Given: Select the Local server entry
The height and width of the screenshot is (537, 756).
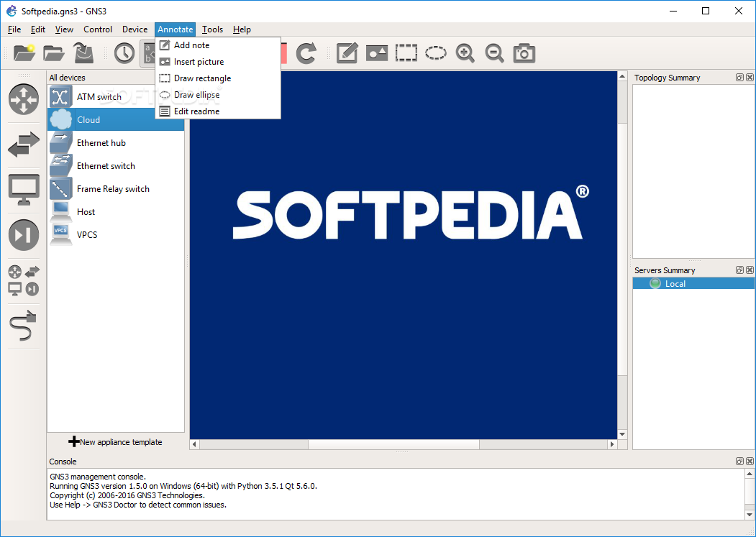Looking at the screenshot, I should pos(693,284).
